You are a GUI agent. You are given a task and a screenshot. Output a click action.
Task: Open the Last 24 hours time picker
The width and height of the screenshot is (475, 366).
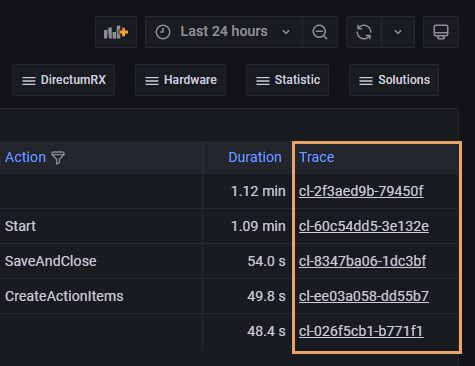coord(224,32)
